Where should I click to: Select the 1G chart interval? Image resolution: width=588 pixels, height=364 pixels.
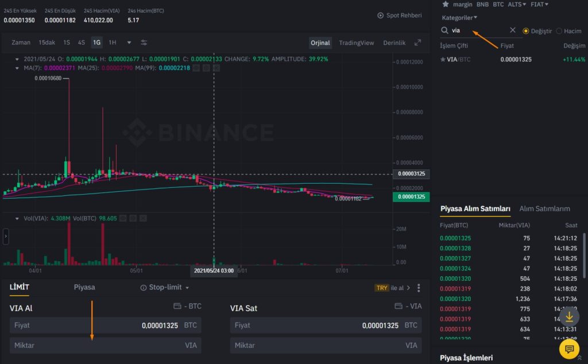click(x=96, y=42)
